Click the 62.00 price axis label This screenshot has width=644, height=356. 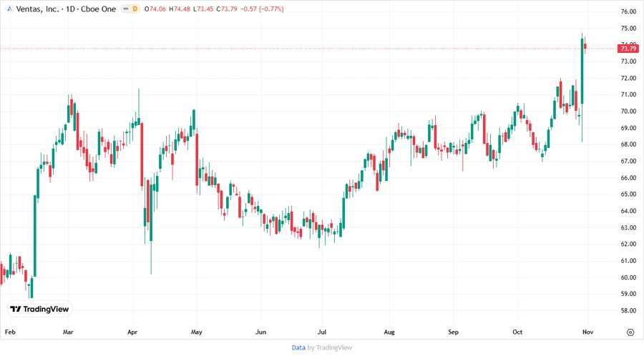628,244
